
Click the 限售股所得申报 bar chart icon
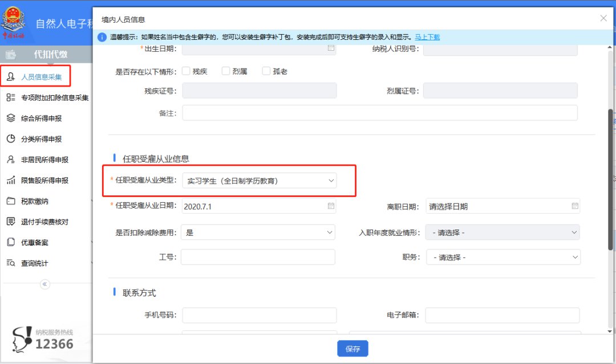click(x=11, y=181)
